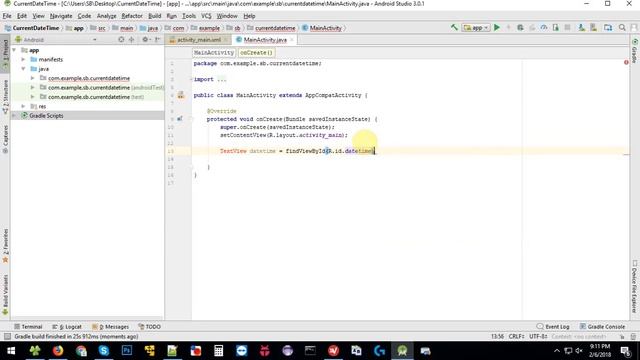Open Calculator from the taskbar
This screenshot has height=360, width=640.
click(x=218, y=351)
